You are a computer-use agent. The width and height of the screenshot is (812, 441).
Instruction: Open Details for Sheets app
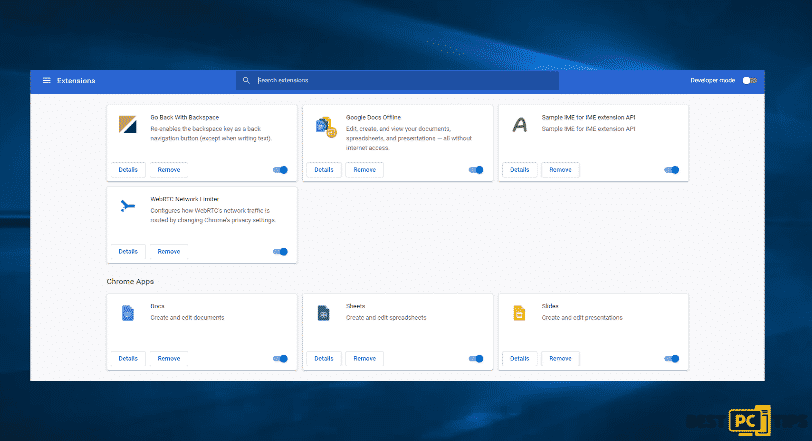coord(324,359)
